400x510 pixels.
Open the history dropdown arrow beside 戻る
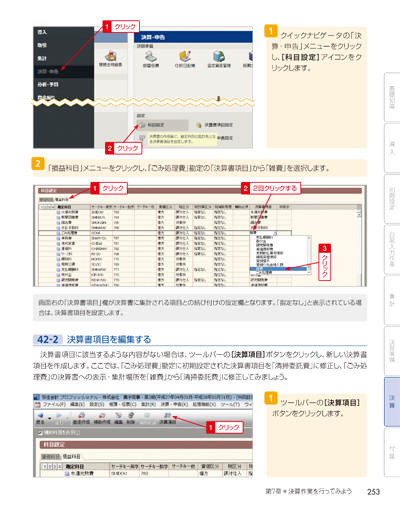click(x=50, y=418)
